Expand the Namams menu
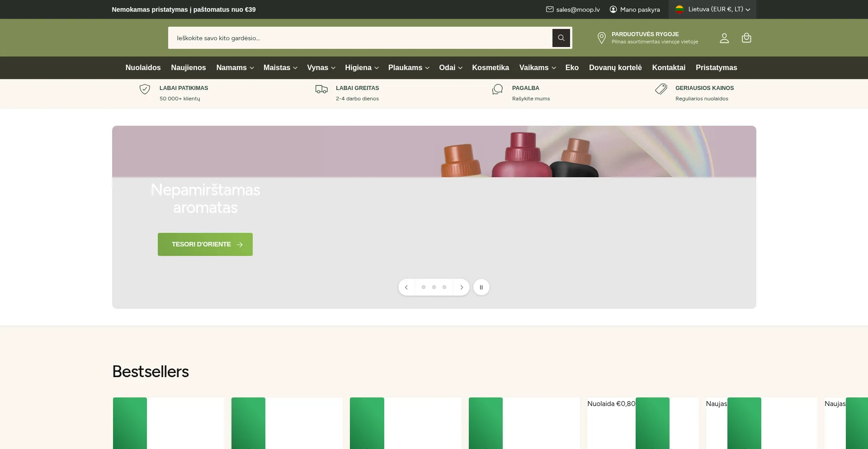Viewport: 868px width, 449px height. [x=235, y=68]
